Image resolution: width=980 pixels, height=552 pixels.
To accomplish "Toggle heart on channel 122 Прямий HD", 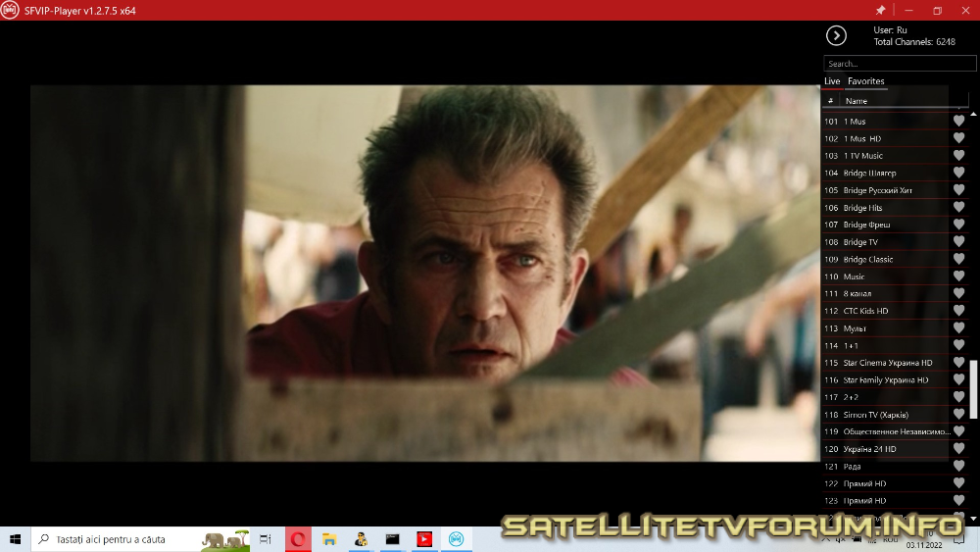I will [958, 483].
